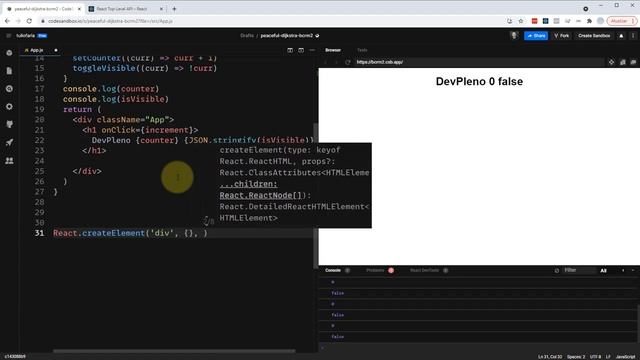Open a new Chrome tab

(174, 9)
